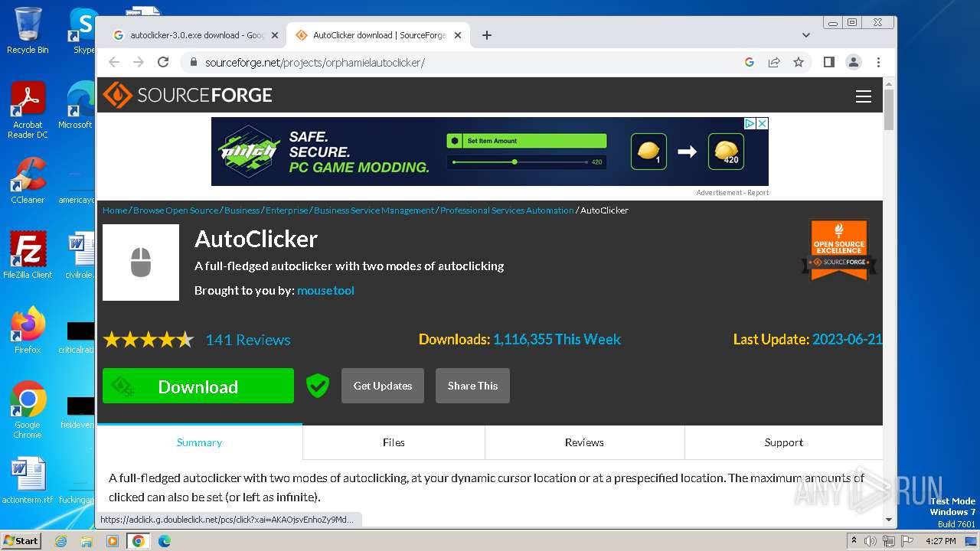Image resolution: width=980 pixels, height=551 pixels.
Task: Open actionterm.rtf desktop file
Action: tap(28, 481)
